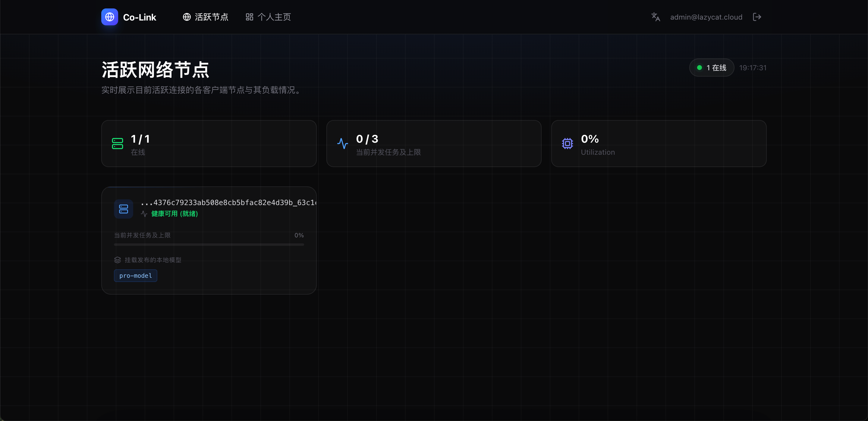Click the 0% value in node card
868x421 pixels.
pyautogui.click(x=299, y=235)
